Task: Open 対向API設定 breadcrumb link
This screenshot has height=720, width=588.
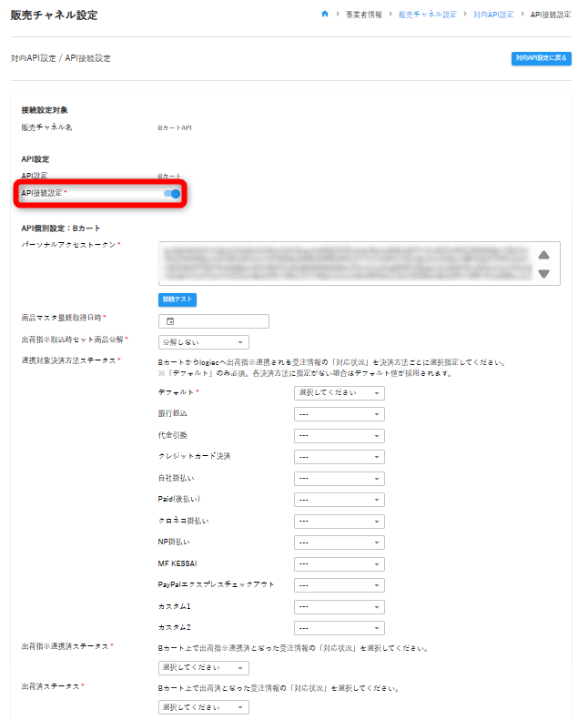Action: [x=493, y=15]
